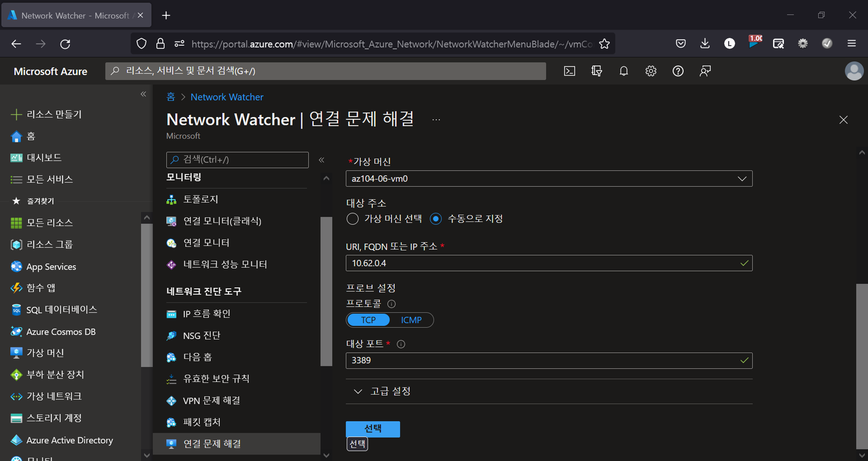
Task: Expand 고급 설정 section
Action: click(x=383, y=391)
